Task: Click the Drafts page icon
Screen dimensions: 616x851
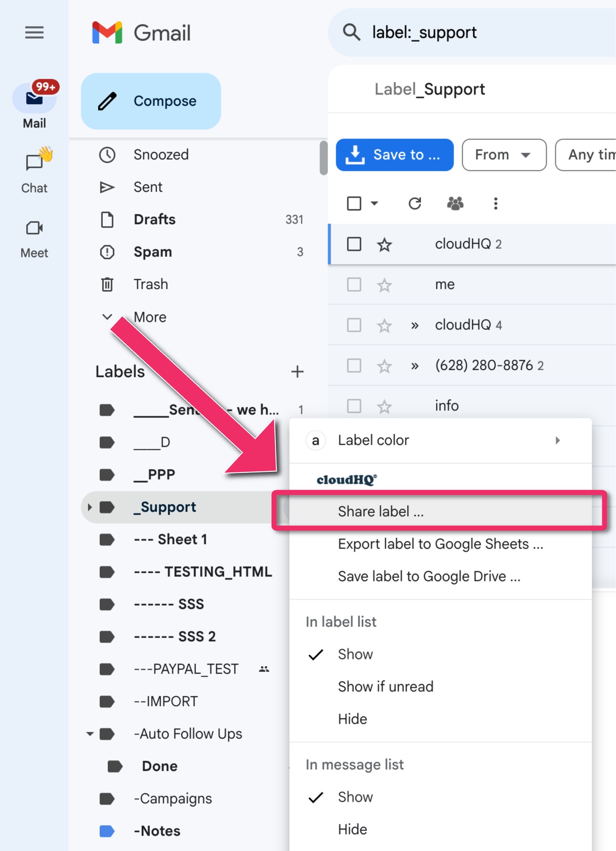Action: point(107,220)
